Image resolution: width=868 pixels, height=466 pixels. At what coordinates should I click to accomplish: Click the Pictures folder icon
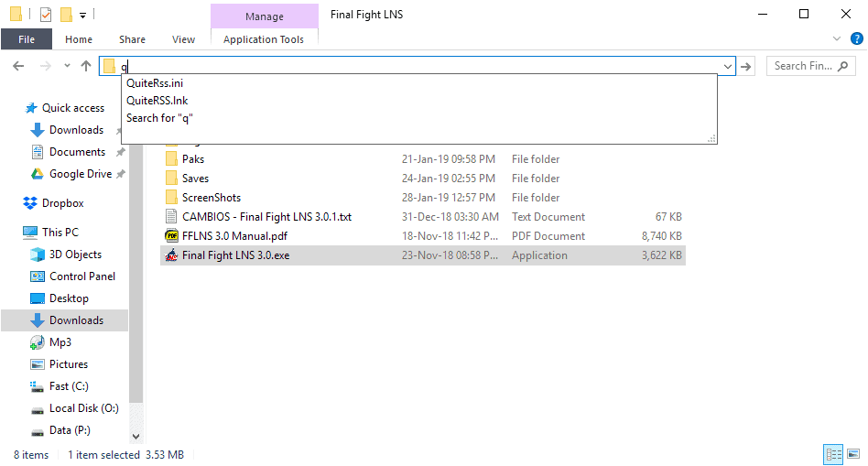[38, 364]
